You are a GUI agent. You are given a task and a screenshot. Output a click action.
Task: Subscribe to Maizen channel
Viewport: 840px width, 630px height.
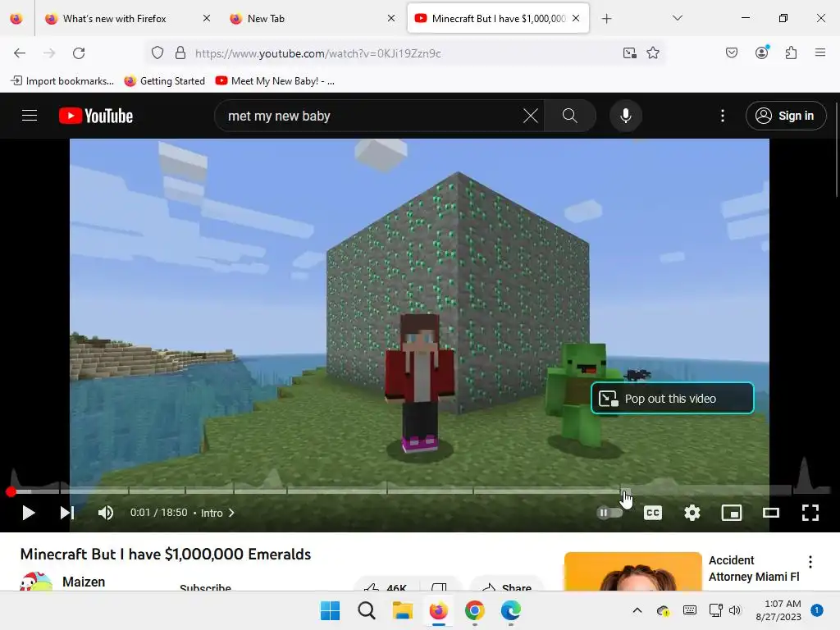[206, 586]
